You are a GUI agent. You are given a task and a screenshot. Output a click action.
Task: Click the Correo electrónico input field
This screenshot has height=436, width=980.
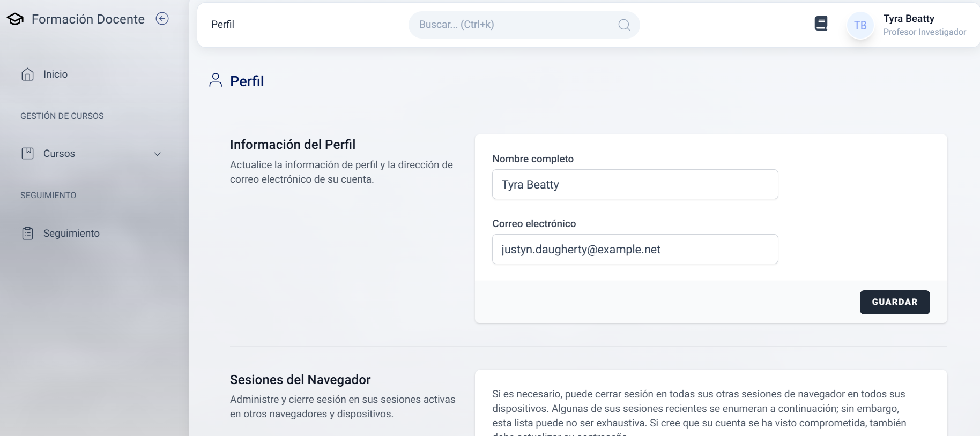point(635,250)
